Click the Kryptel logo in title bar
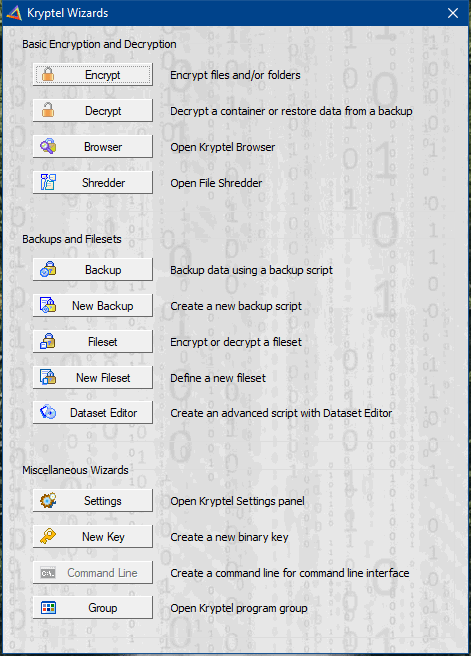The width and height of the screenshot is (471, 656). 14,13
